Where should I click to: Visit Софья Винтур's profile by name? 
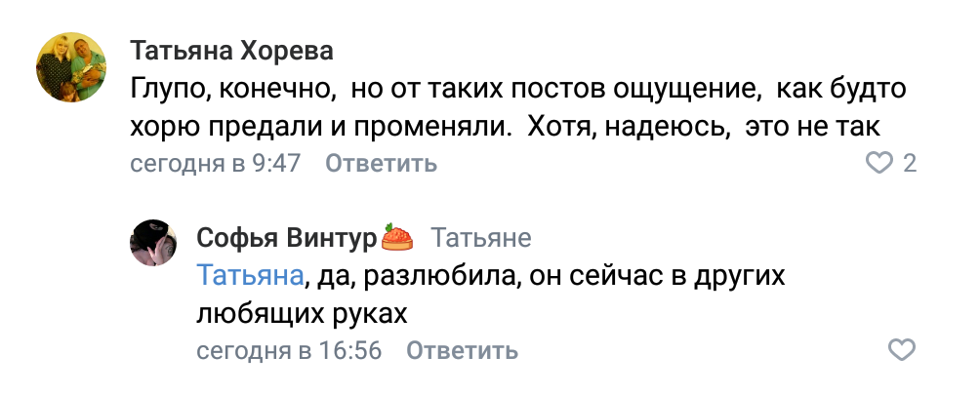click(286, 237)
